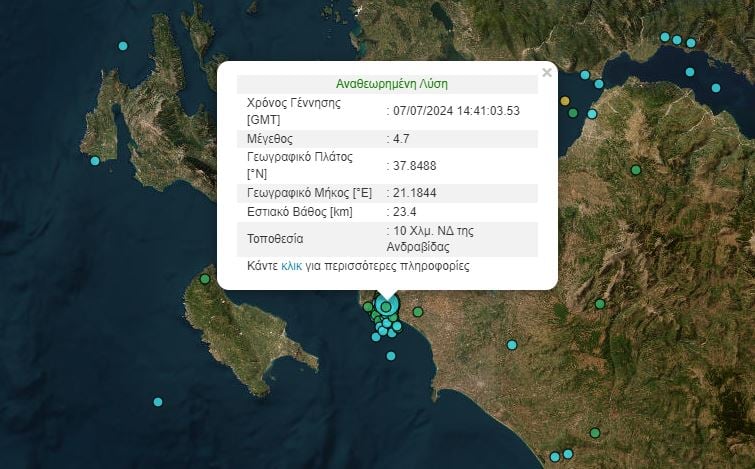Click the green marker directly below the yellow marker
Image resolution: width=755 pixels, height=469 pixels.
tap(573, 113)
